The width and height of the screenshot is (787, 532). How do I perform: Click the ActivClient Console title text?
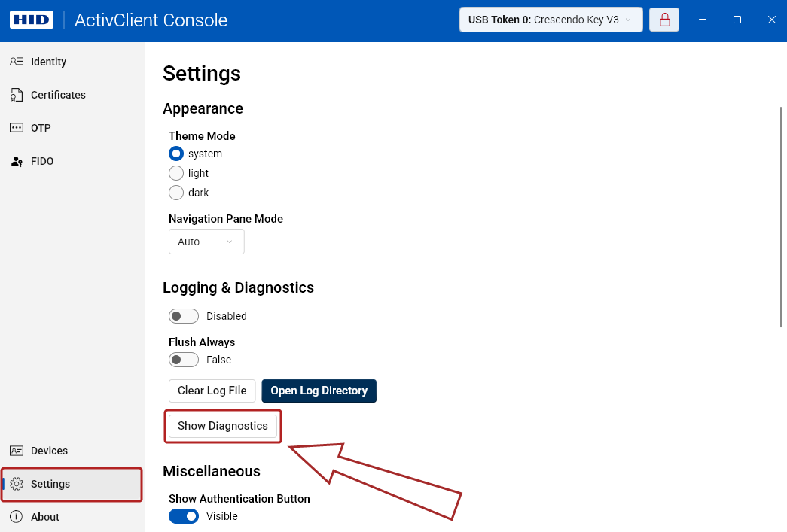[x=151, y=20]
